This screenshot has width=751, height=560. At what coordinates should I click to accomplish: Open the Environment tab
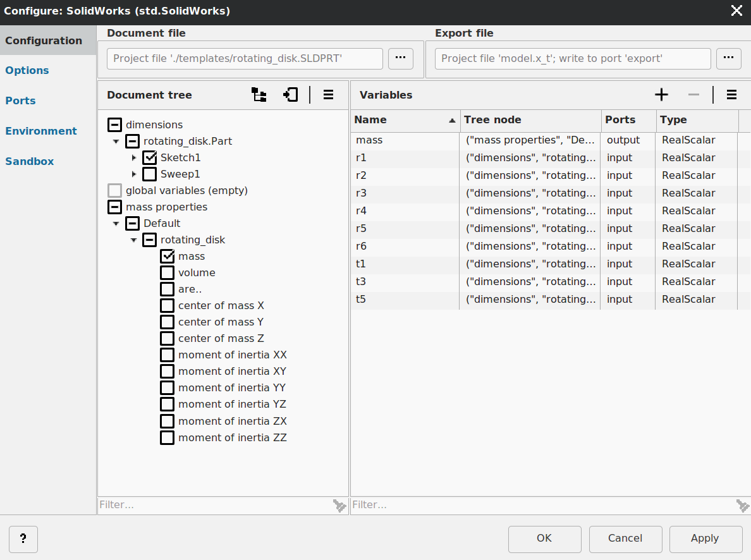40,131
